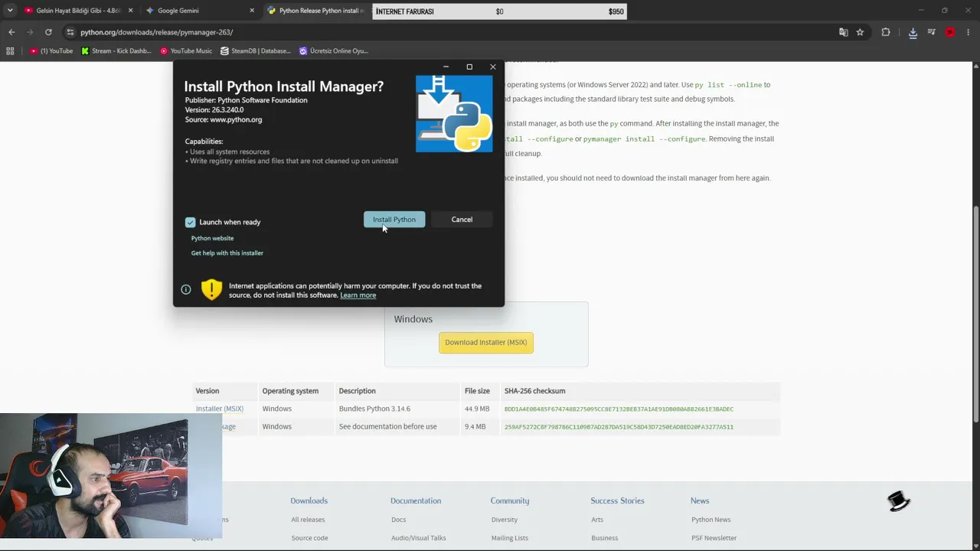Open the Chrome three-dot menu
The width and height of the screenshot is (980, 551).
969,32
